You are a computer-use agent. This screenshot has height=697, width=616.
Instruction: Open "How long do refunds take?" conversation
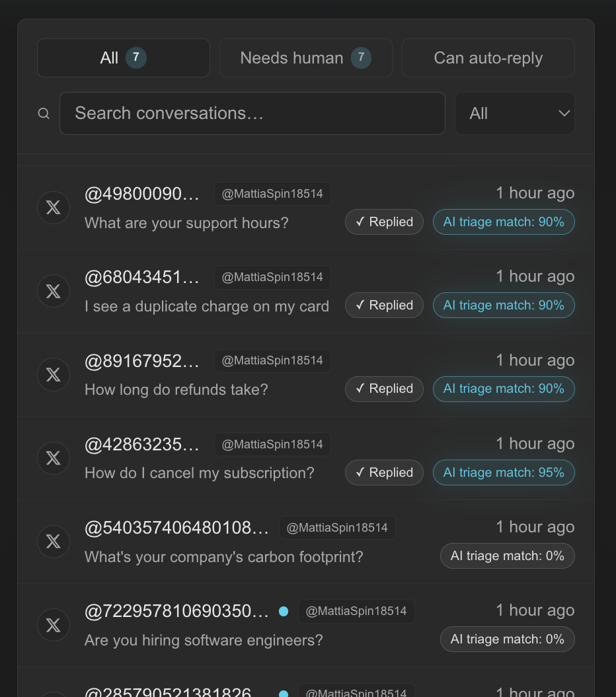click(x=176, y=390)
